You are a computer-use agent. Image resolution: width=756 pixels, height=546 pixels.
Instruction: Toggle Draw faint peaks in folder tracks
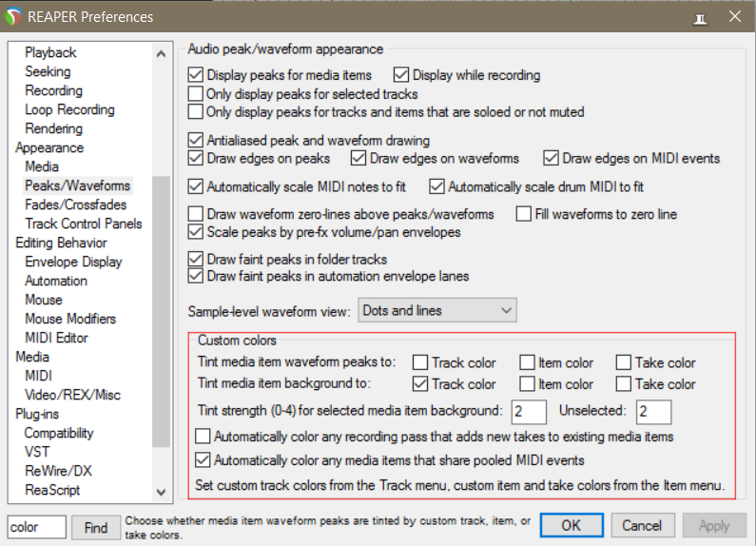click(195, 259)
